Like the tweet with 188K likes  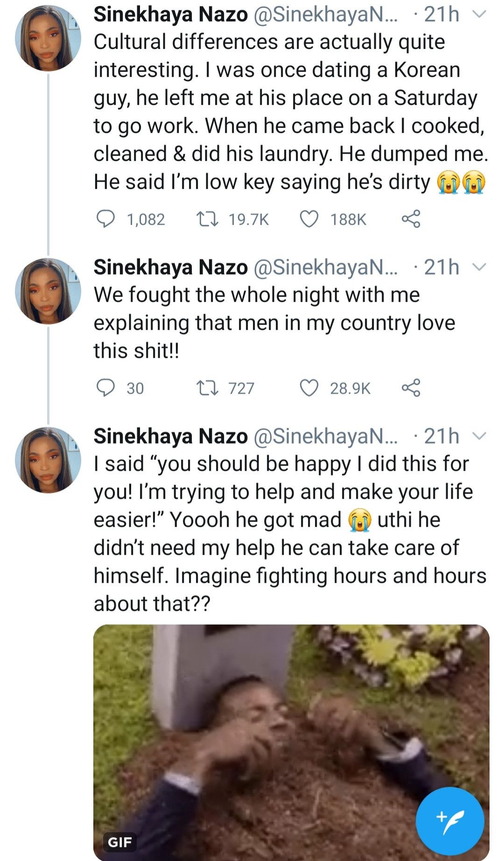tap(309, 219)
